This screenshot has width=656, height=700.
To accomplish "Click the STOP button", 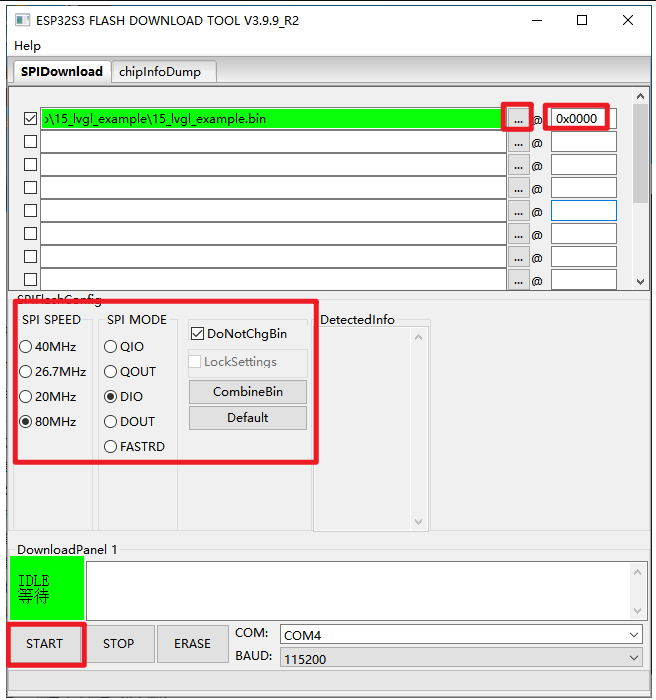I will pos(118,644).
